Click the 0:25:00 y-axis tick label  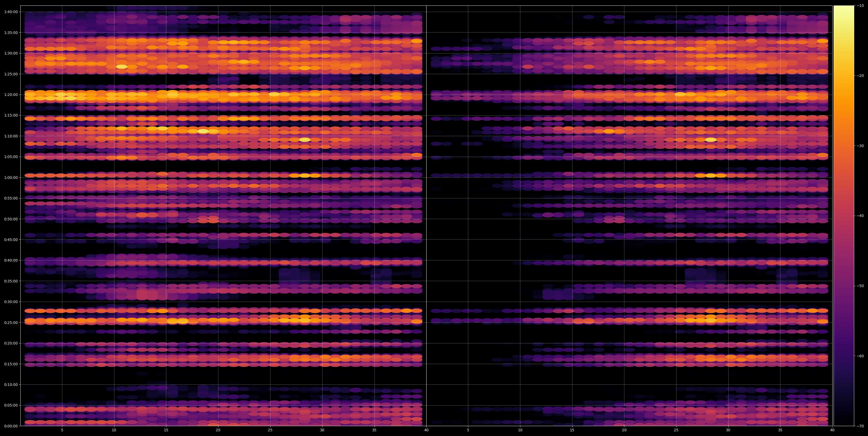coord(11,322)
